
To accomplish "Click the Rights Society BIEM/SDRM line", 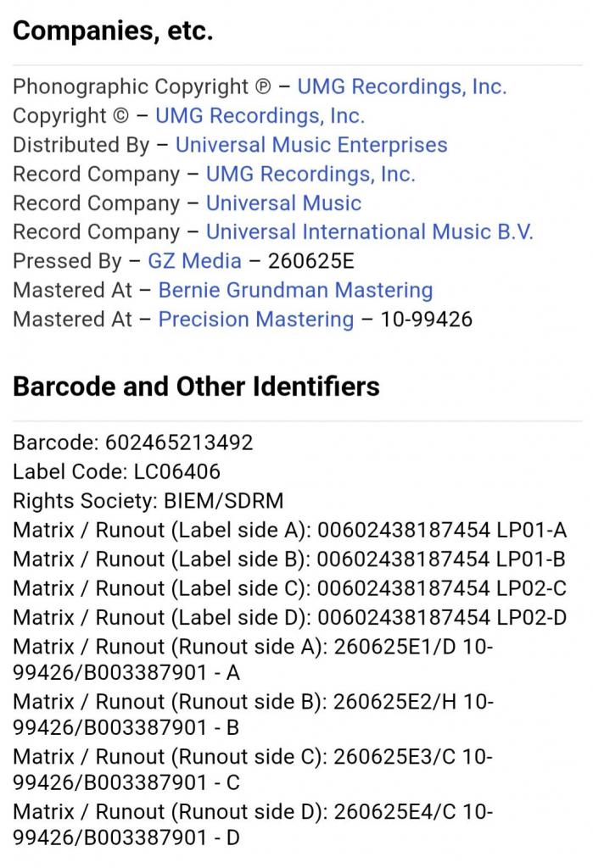I will coord(148,500).
